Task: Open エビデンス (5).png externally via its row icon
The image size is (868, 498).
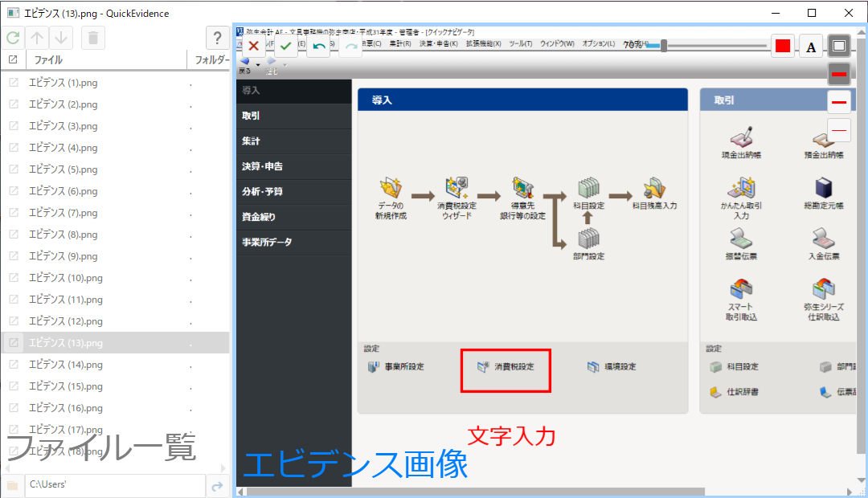Action: pos(14,169)
